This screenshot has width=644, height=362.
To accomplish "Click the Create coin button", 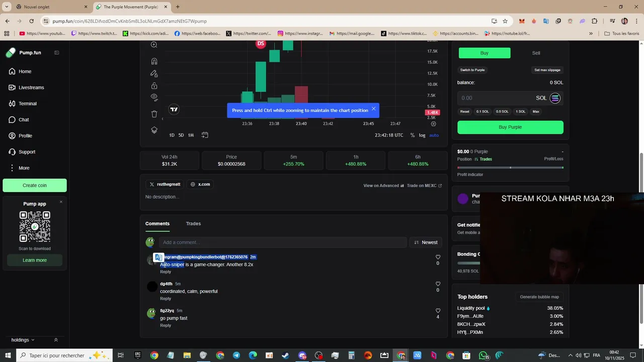I will click(x=35, y=186).
